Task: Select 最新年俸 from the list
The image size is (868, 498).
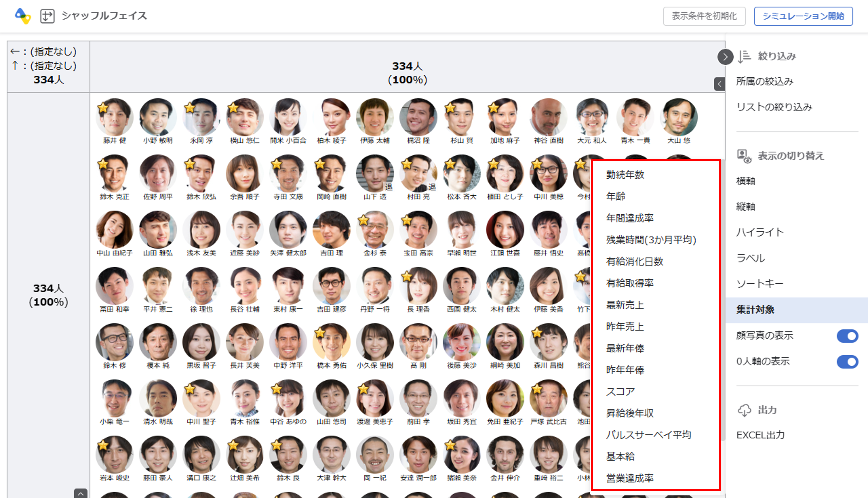Action: (x=625, y=348)
